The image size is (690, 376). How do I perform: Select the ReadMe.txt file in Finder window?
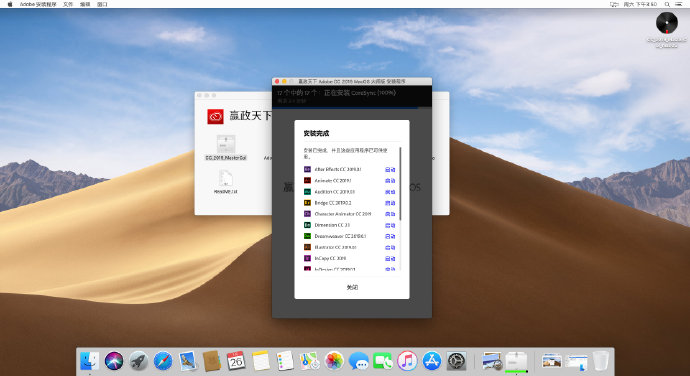(x=226, y=182)
